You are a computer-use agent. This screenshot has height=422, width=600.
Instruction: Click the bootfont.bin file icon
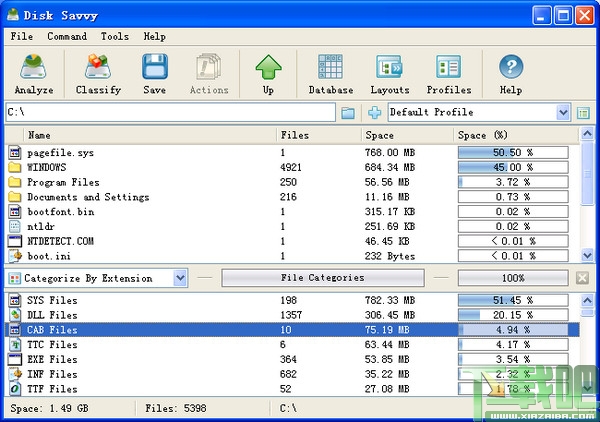(x=15, y=212)
